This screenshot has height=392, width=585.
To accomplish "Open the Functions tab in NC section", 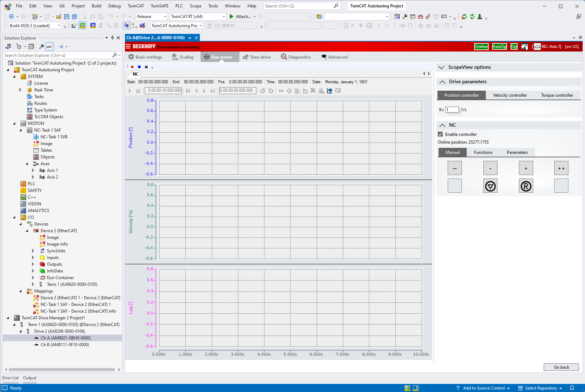I will tap(483, 152).
